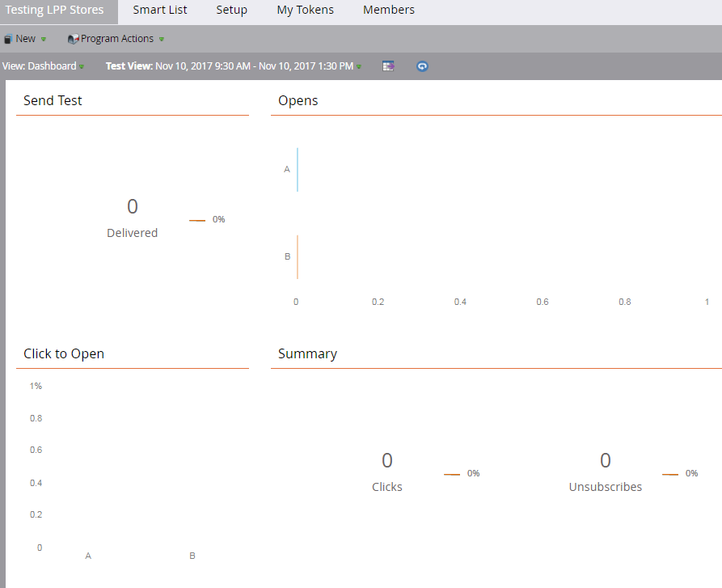Click the export icon in the view bar
Viewport: 722px width, 588px height.
coord(388,66)
